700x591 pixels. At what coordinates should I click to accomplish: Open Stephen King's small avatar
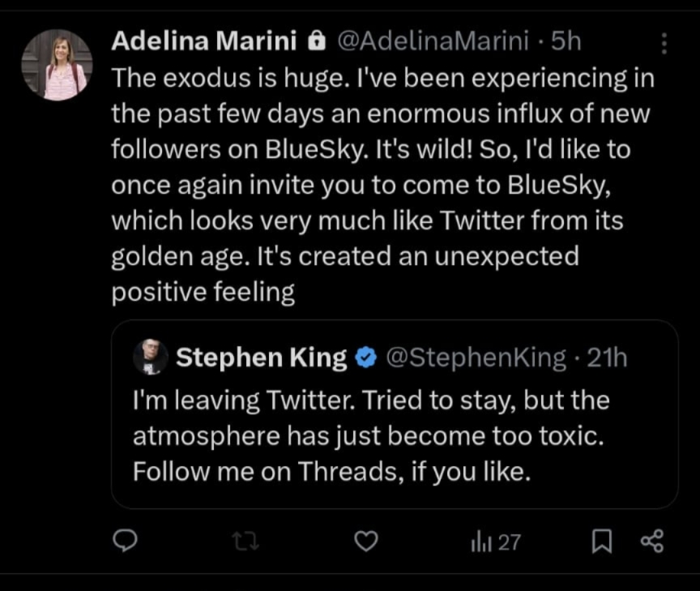tap(151, 358)
